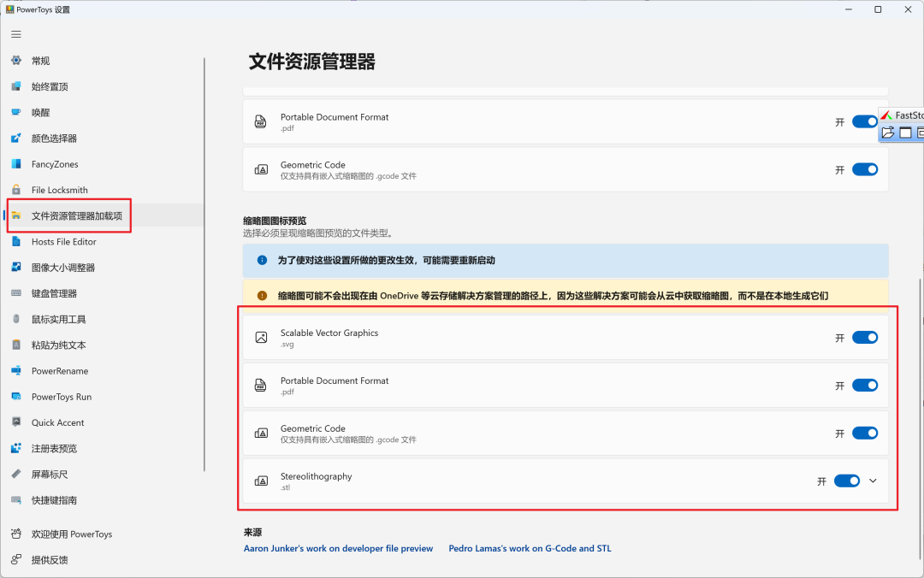Toggle preview pane Geometric Code switch

(x=865, y=169)
